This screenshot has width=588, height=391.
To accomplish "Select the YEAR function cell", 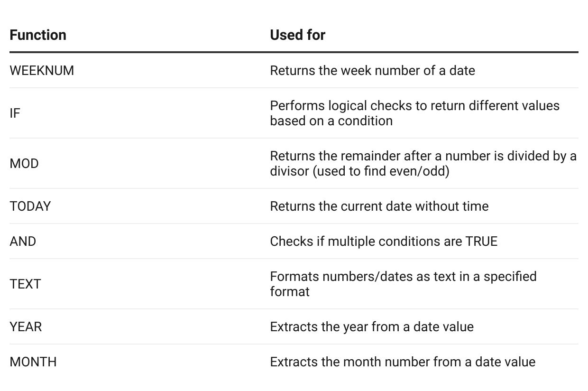I will point(26,327).
